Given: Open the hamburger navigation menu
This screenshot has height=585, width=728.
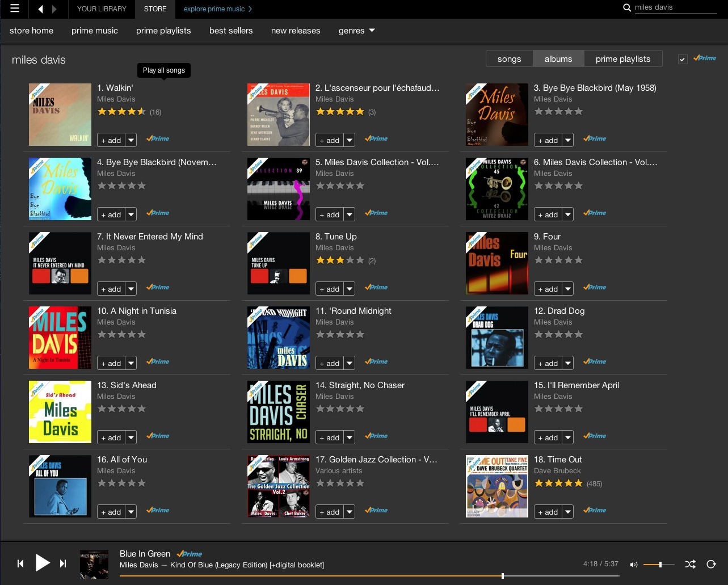Looking at the screenshot, I should point(14,9).
